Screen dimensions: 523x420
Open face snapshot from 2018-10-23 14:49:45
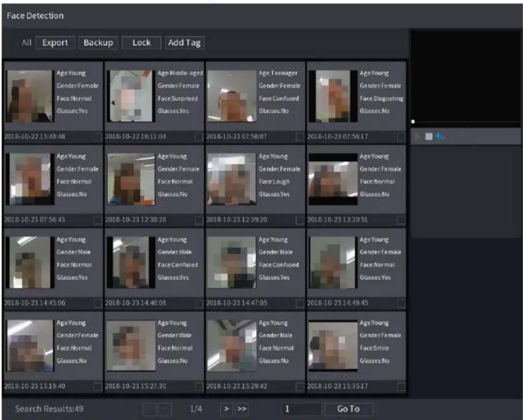333,262
